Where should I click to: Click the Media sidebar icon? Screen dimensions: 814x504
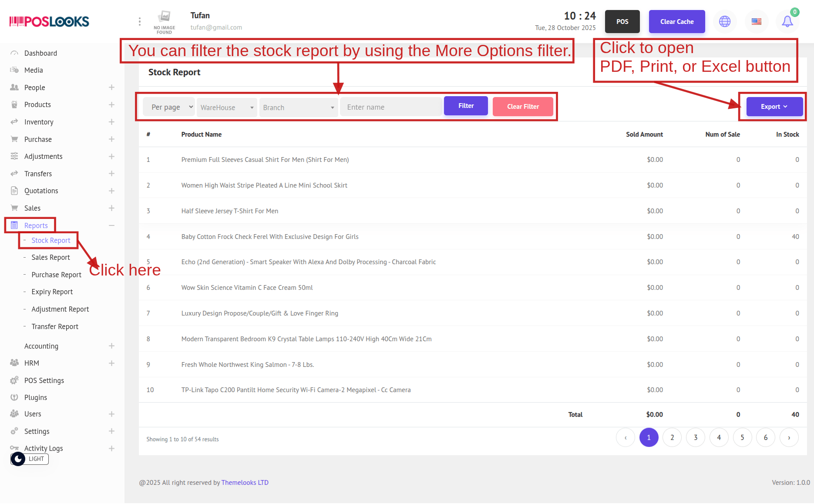point(14,70)
